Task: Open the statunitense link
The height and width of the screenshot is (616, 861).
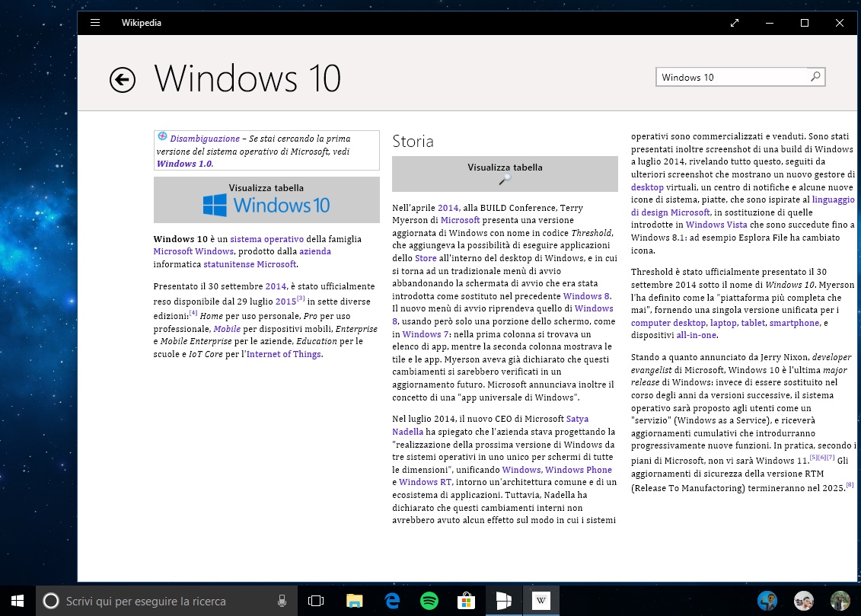Action: point(229,264)
